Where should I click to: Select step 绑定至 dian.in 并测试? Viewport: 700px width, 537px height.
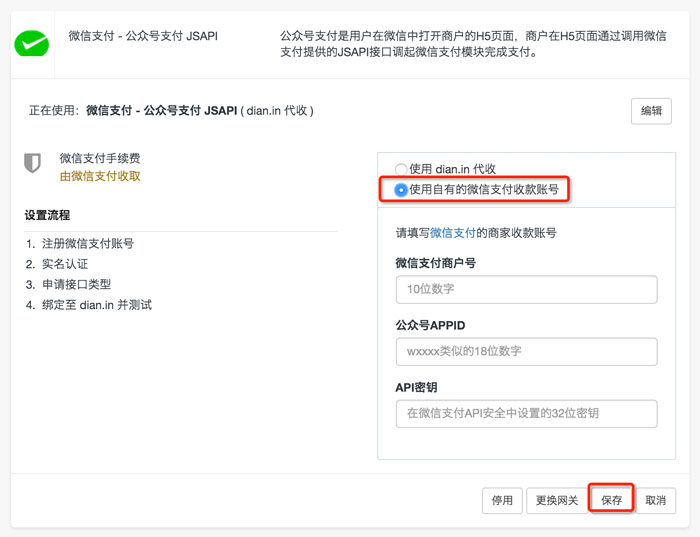tap(96, 305)
